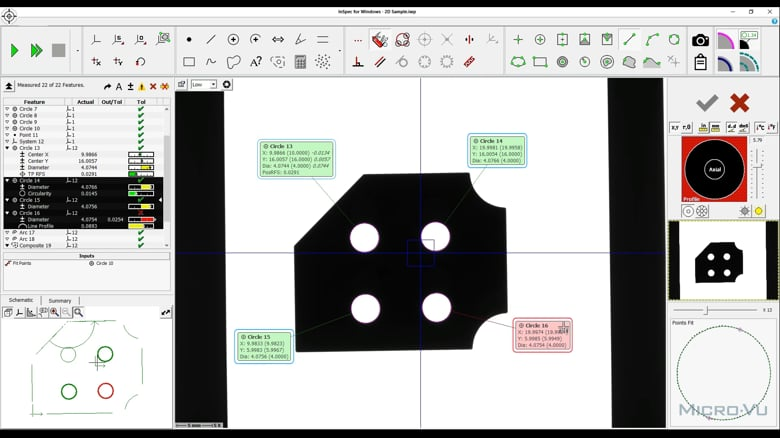Cancel with the red X button
This screenshot has width=780, height=438.
[740, 103]
